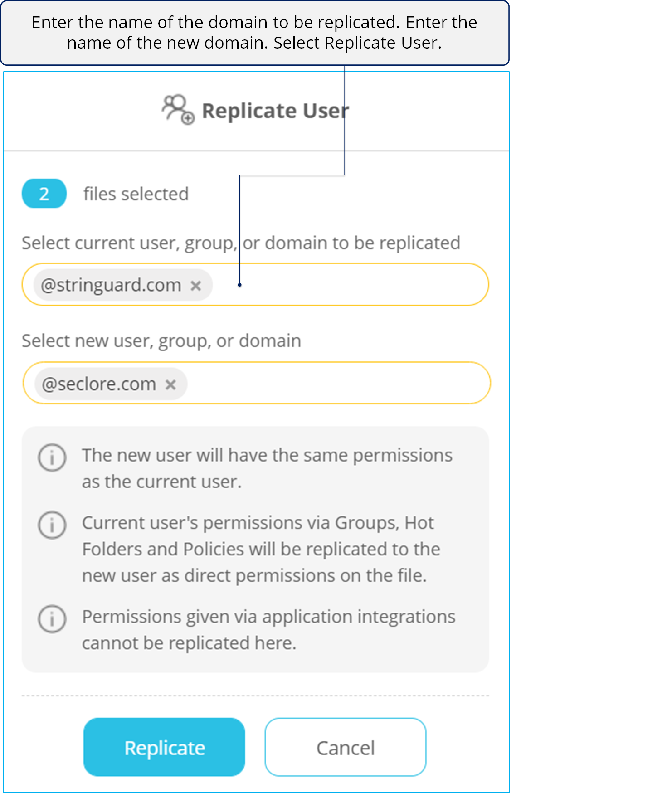Screen dimensions: 672x793
Task: Remove the @seclore.com domain chip
Action: coord(170,385)
